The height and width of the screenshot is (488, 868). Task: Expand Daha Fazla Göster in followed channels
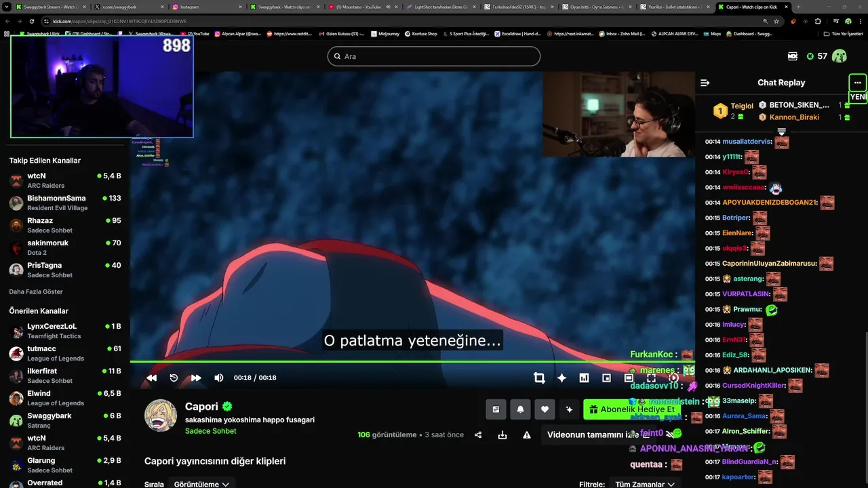click(36, 291)
